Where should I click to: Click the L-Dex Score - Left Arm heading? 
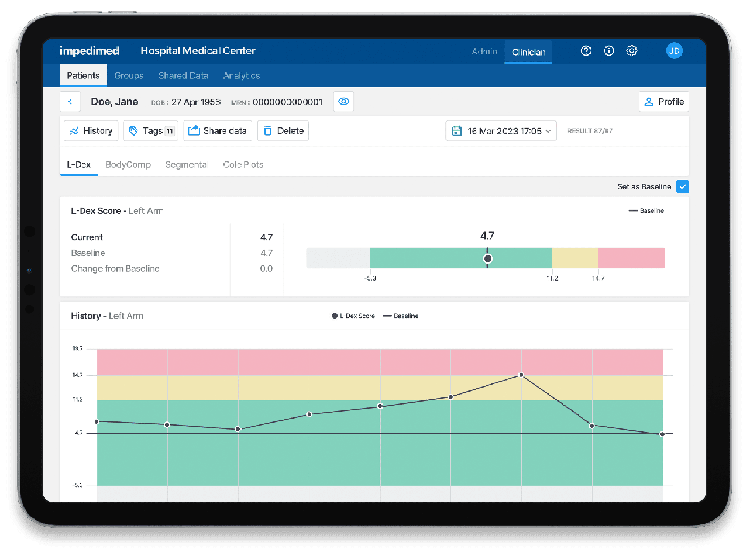pos(117,211)
